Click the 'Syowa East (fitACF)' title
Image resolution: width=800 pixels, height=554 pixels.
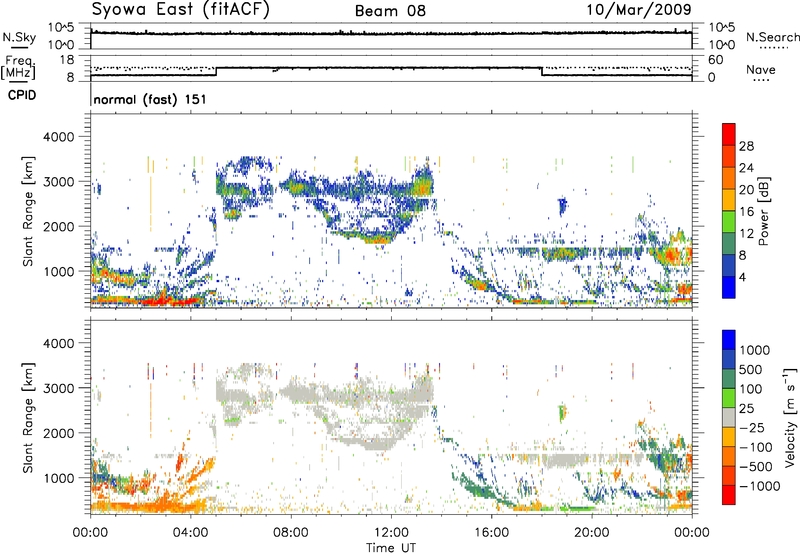point(181,9)
